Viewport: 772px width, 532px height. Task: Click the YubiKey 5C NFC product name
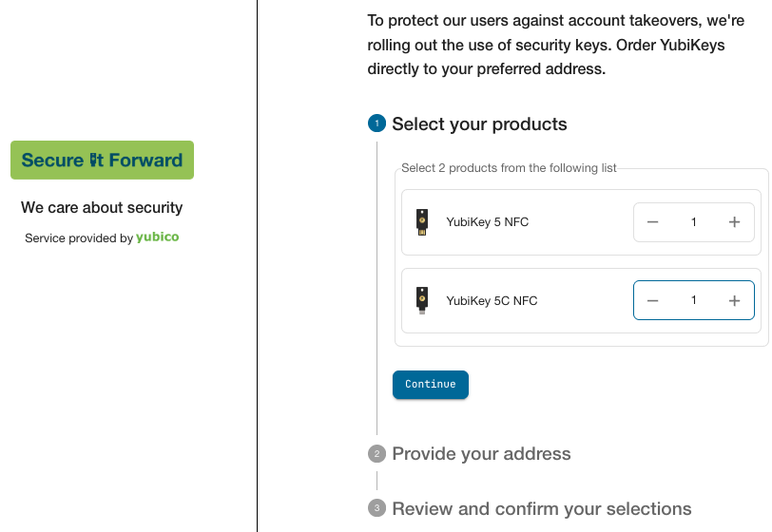pos(492,301)
